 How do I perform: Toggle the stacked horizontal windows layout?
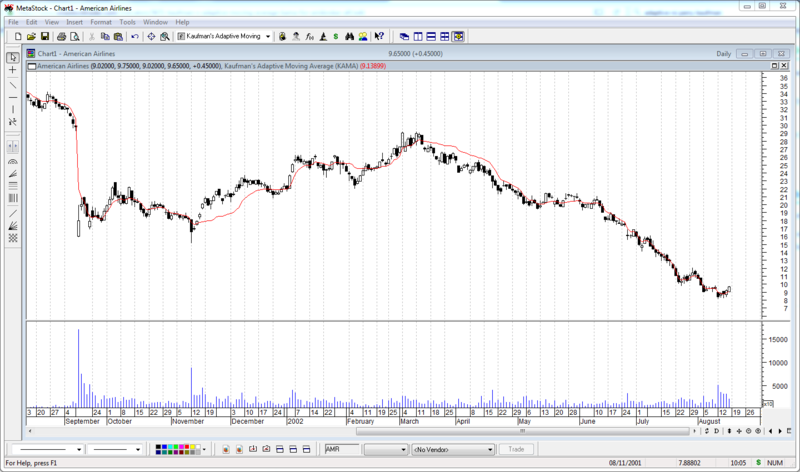[431, 36]
